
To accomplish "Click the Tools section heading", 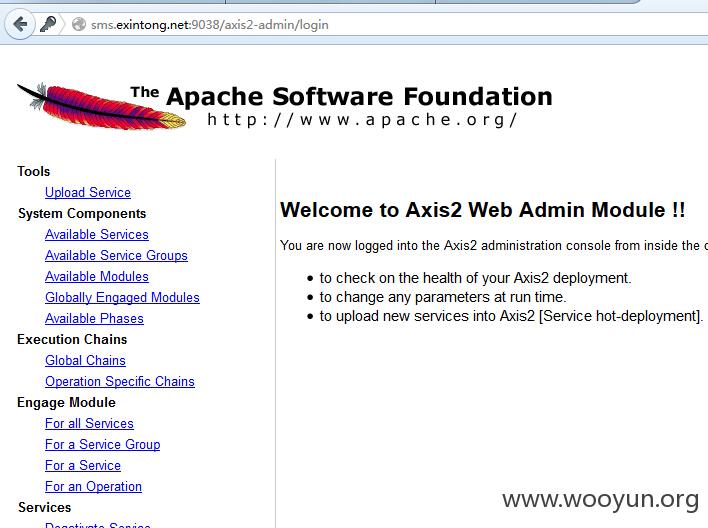I will pyautogui.click(x=33, y=172).
